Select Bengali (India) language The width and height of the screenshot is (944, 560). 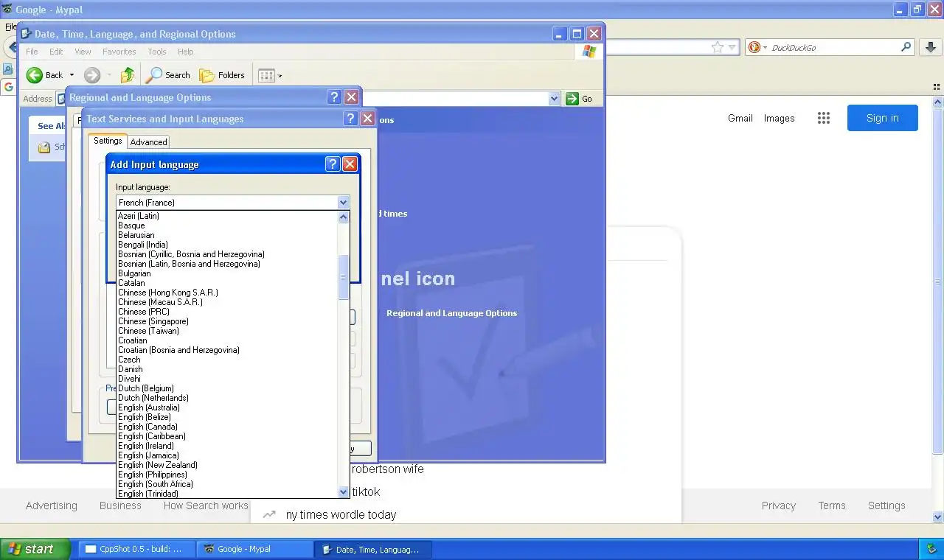[227, 245]
